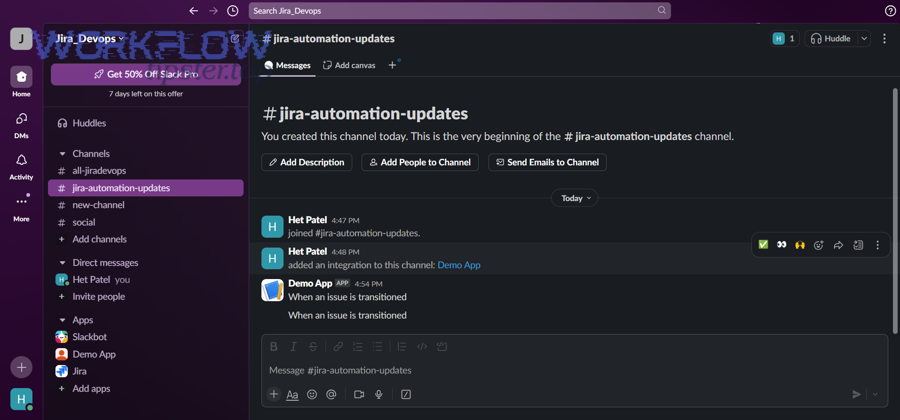
Task: Click the emoji picker in message composer
Action: click(312, 395)
